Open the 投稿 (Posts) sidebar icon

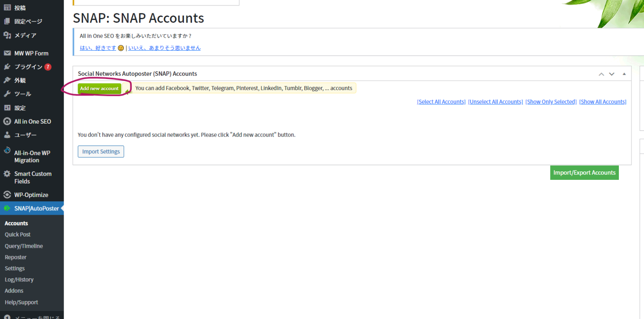8,7
